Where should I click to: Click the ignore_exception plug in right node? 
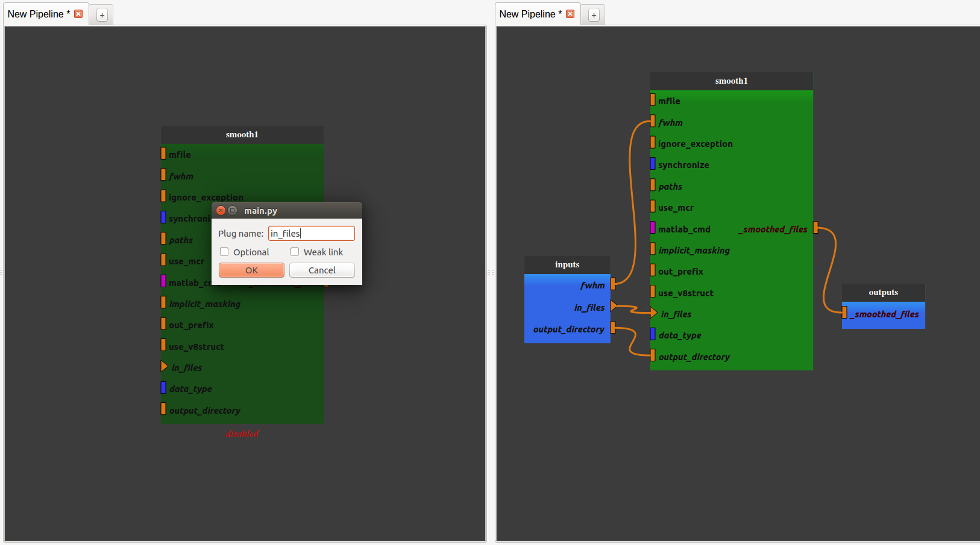tap(653, 142)
